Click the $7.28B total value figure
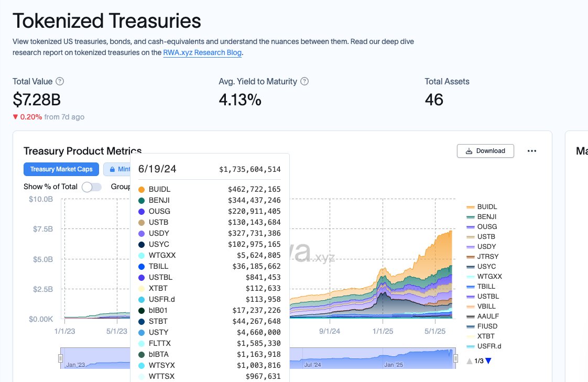 click(37, 100)
